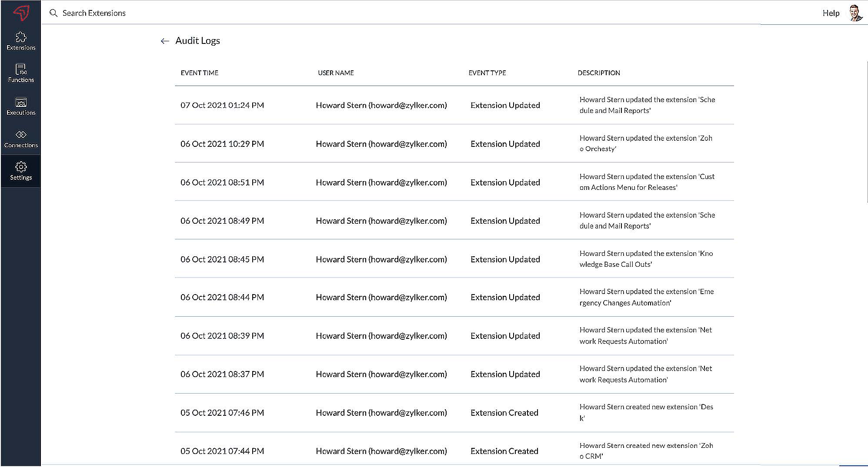This screenshot has width=868, height=467.
Task: Open the Help link
Action: [831, 13]
